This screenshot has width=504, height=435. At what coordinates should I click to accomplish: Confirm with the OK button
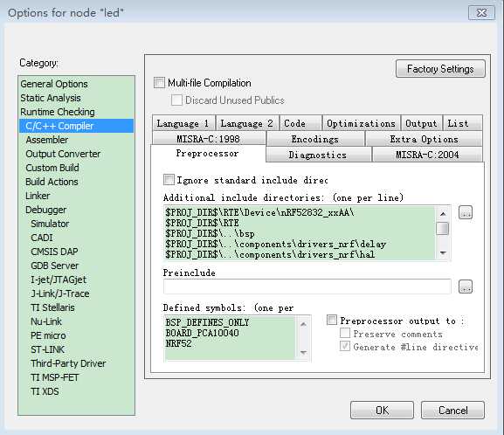pos(382,411)
